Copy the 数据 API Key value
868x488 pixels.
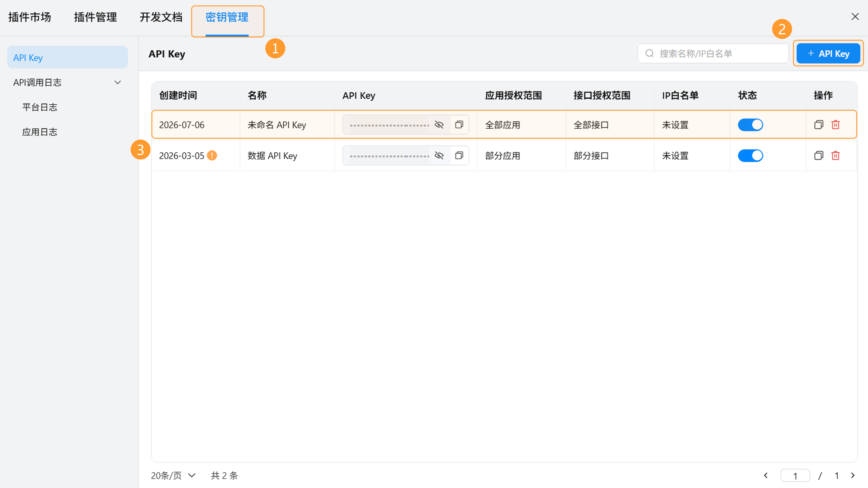[x=459, y=155]
